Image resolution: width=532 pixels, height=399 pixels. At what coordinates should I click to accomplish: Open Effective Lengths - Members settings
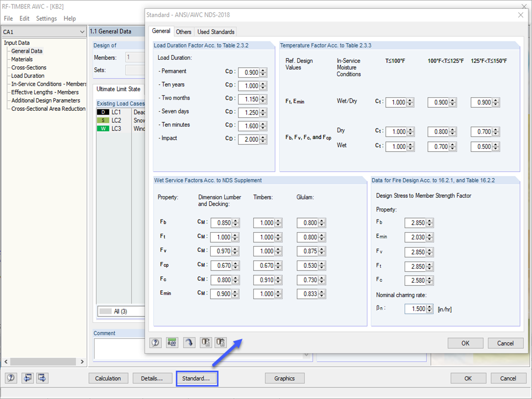(44, 92)
